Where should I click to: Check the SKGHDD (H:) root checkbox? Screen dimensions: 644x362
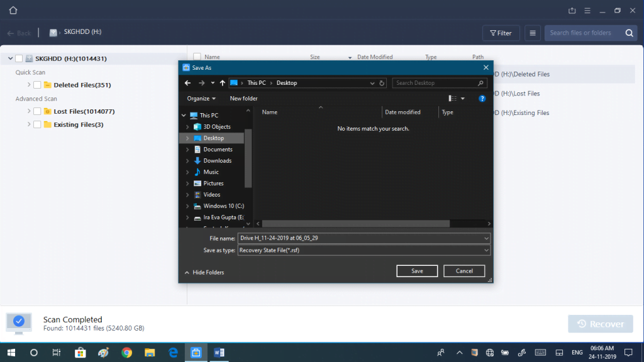click(19, 58)
